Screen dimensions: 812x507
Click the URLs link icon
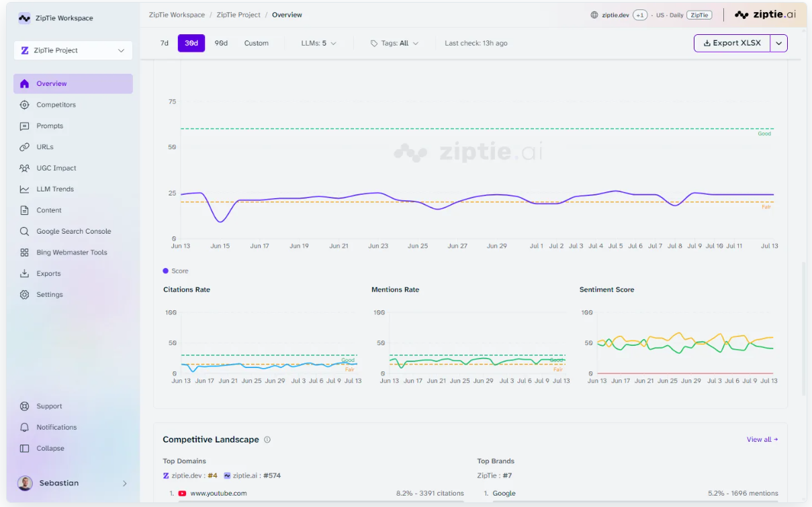[25, 147]
